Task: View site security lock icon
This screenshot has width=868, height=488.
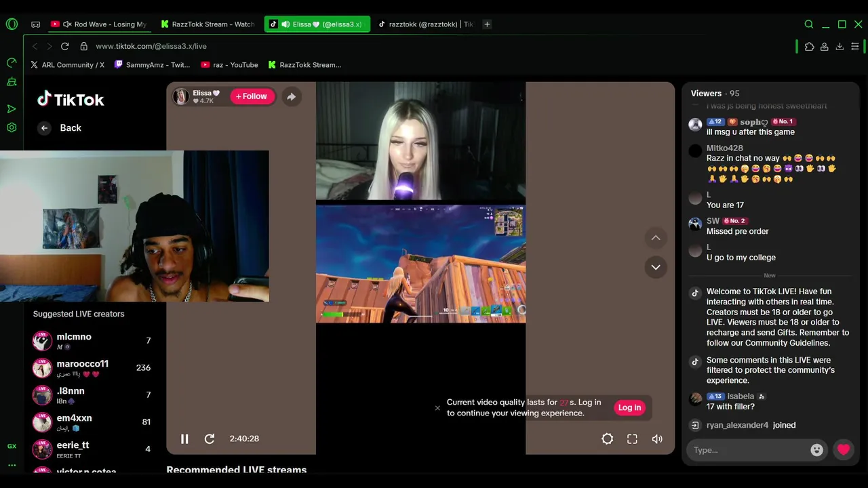Action: pos(83,46)
